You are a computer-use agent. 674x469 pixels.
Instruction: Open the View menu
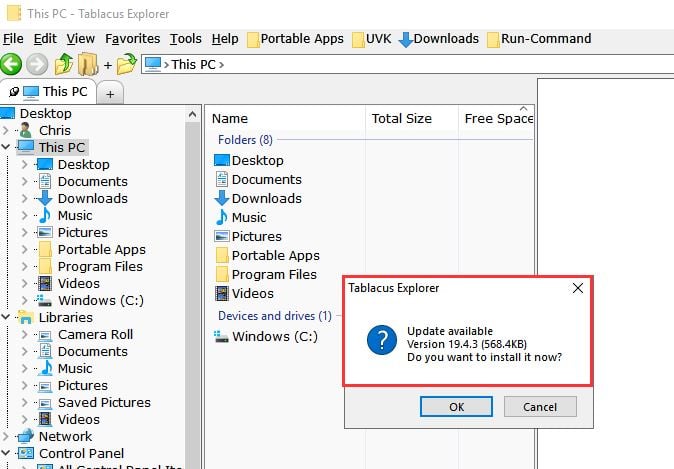pyautogui.click(x=80, y=39)
